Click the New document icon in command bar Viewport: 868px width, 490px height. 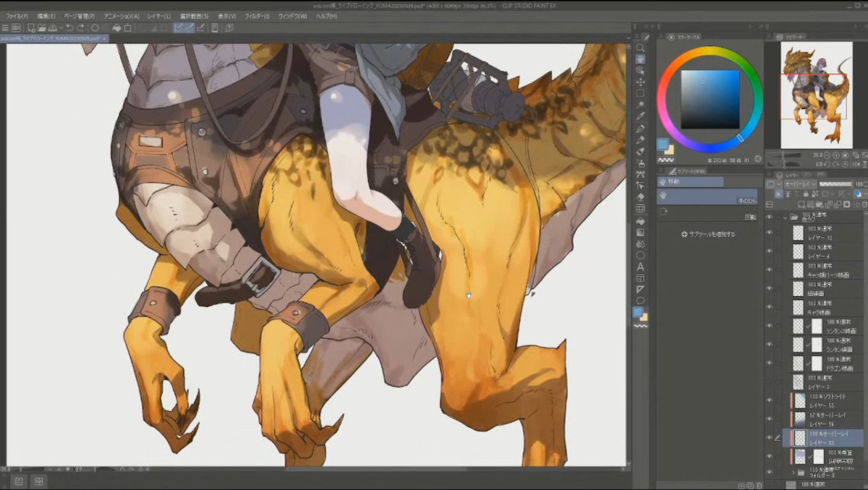pyautogui.click(x=30, y=27)
